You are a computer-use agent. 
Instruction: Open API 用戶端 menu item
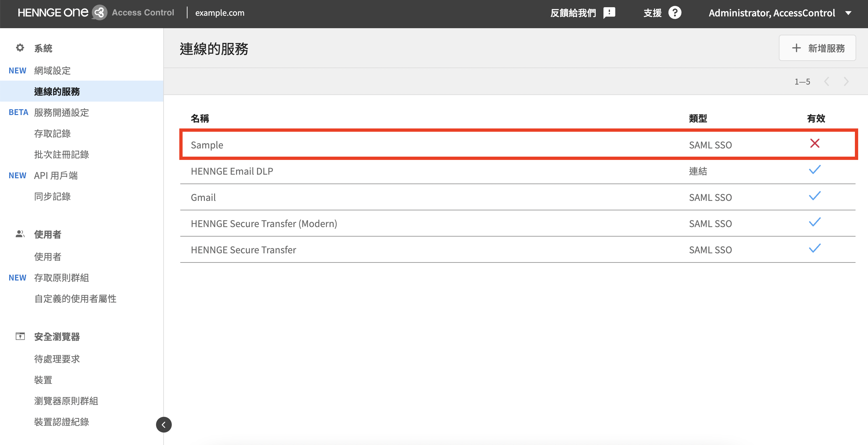(x=56, y=176)
